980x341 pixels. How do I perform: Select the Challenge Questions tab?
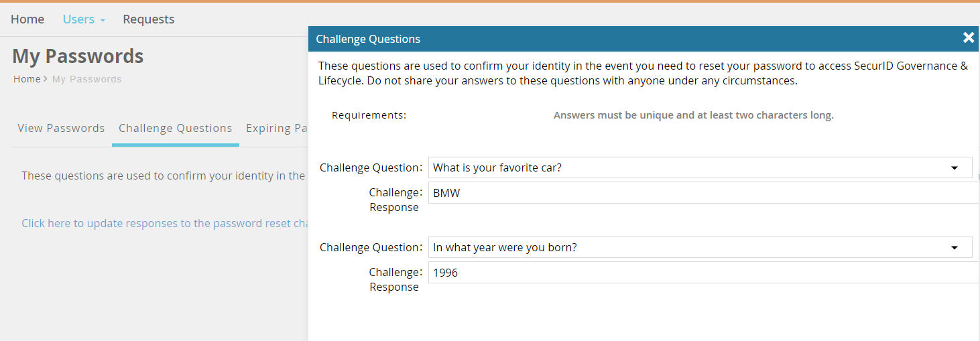176,128
